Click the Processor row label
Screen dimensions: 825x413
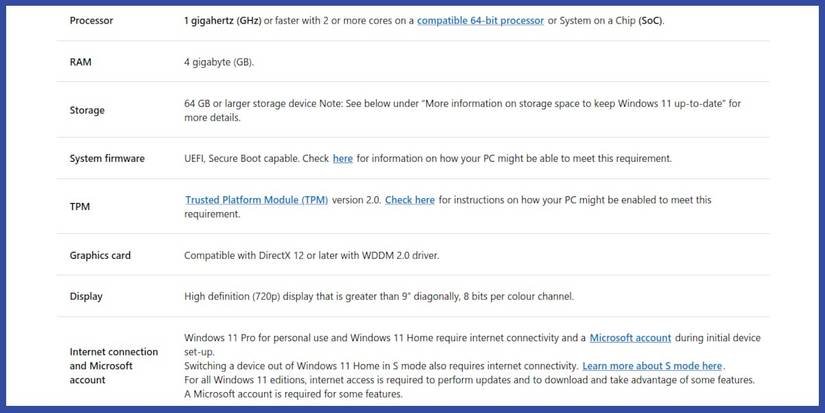pyautogui.click(x=91, y=20)
